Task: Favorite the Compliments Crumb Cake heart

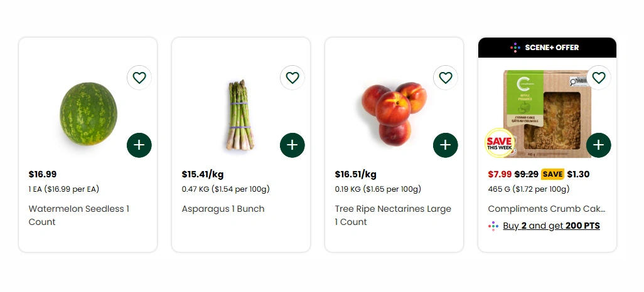Action: click(x=599, y=78)
